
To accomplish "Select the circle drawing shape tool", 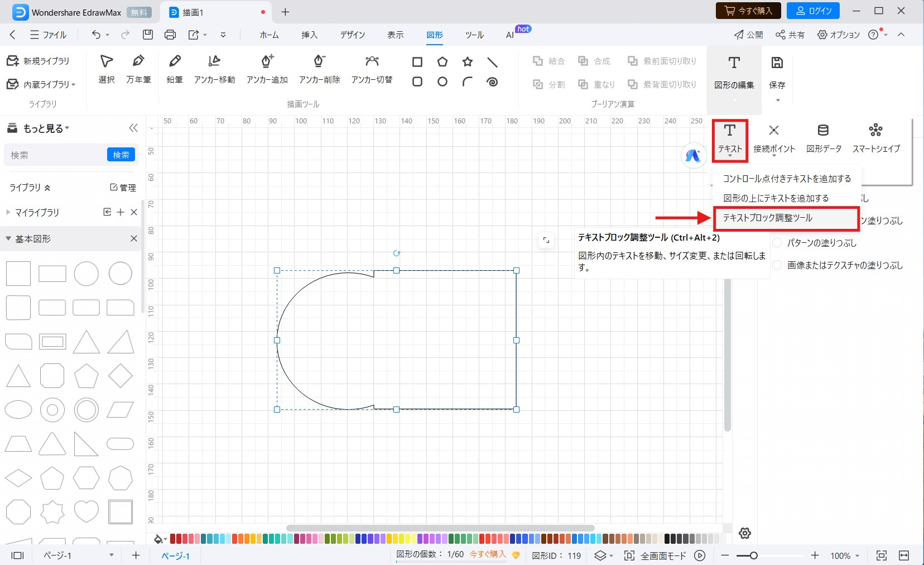I will (442, 82).
